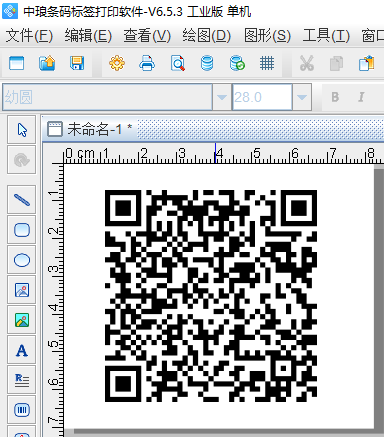Open the 工具(T) menu
This screenshot has height=437, width=384.
tap(326, 35)
